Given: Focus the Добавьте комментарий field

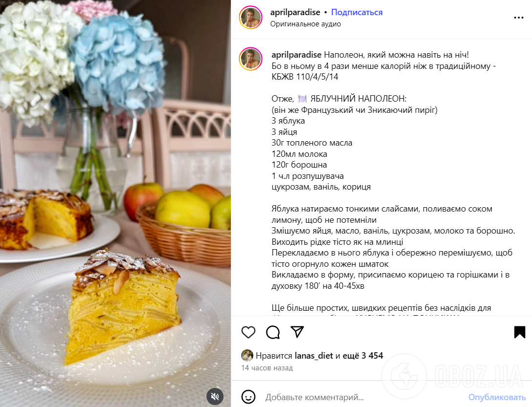Looking at the screenshot, I should click(363, 397).
